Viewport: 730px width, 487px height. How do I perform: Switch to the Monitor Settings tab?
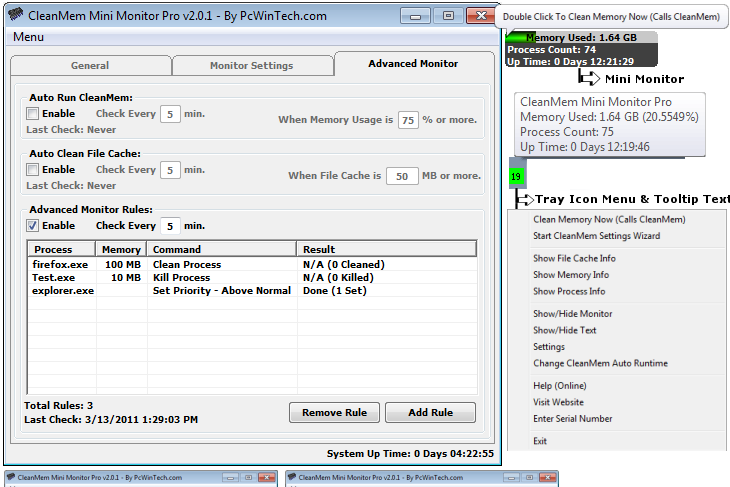(x=252, y=66)
